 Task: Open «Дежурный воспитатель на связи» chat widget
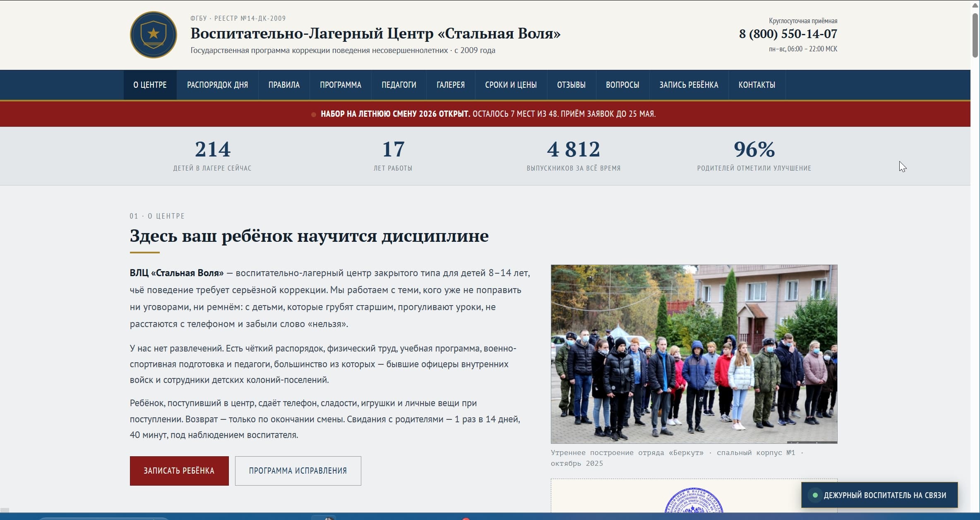[879, 495]
